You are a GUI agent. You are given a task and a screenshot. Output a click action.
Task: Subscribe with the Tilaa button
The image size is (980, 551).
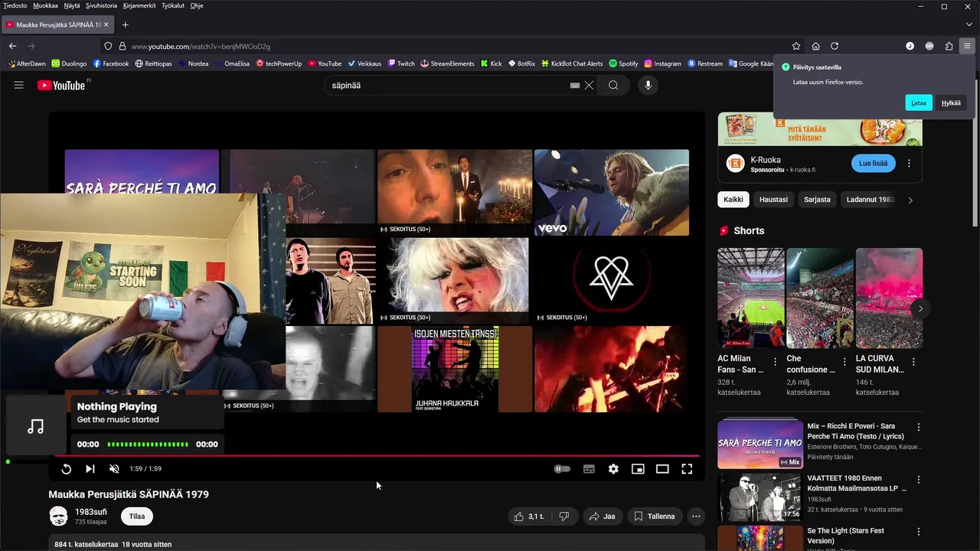(137, 517)
